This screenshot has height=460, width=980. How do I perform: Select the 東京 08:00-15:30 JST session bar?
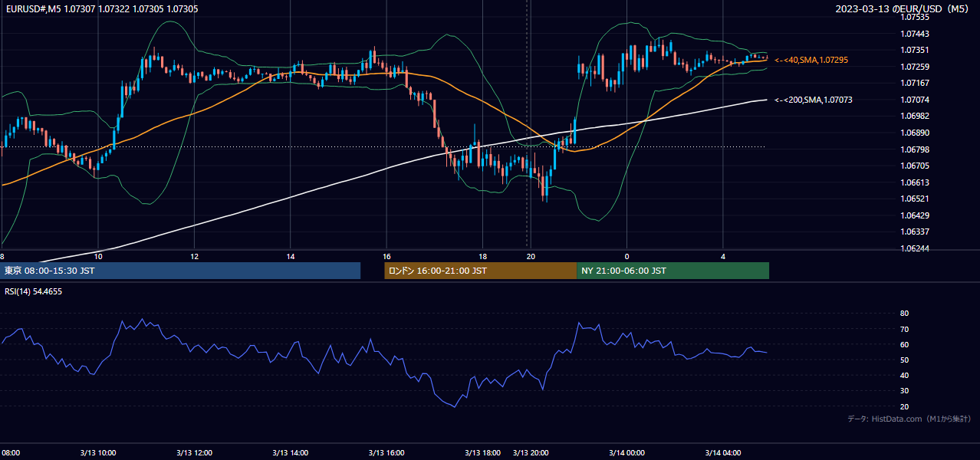[180, 271]
